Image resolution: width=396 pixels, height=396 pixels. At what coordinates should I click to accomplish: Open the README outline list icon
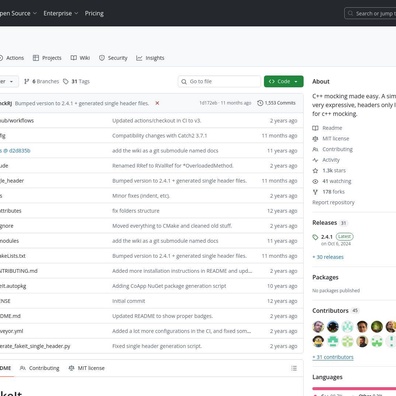click(294, 368)
